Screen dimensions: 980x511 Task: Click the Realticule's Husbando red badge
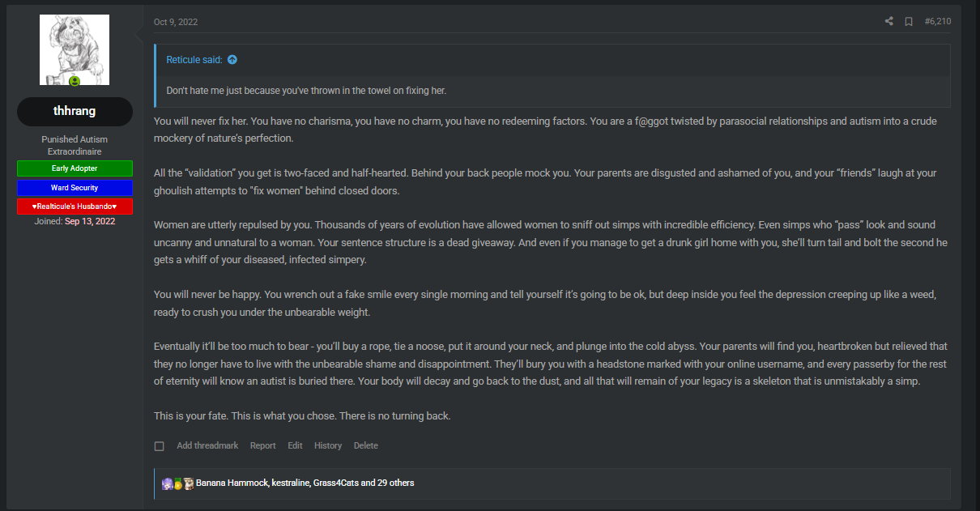[75, 207]
